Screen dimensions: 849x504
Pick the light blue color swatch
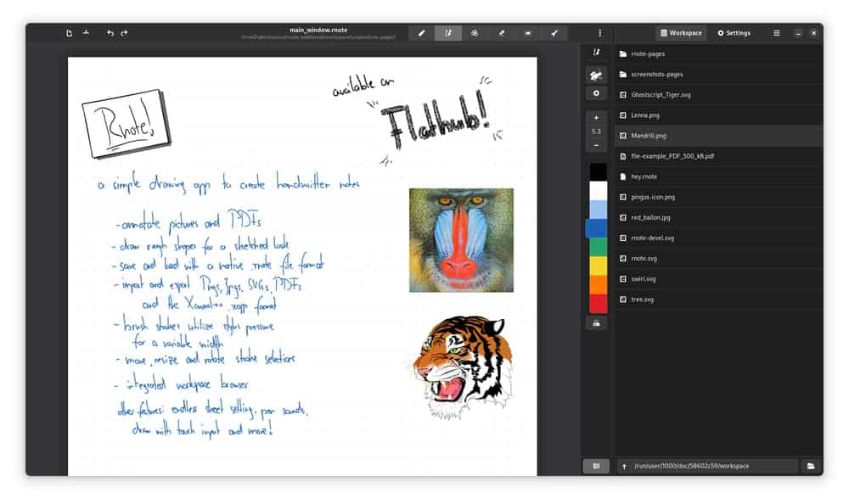pos(599,210)
